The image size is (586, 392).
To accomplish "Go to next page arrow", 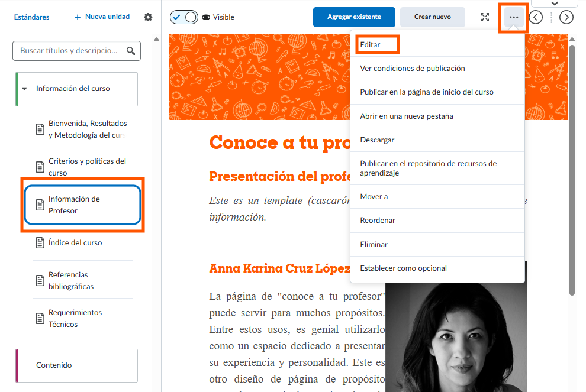I will [x=566, y=17].
